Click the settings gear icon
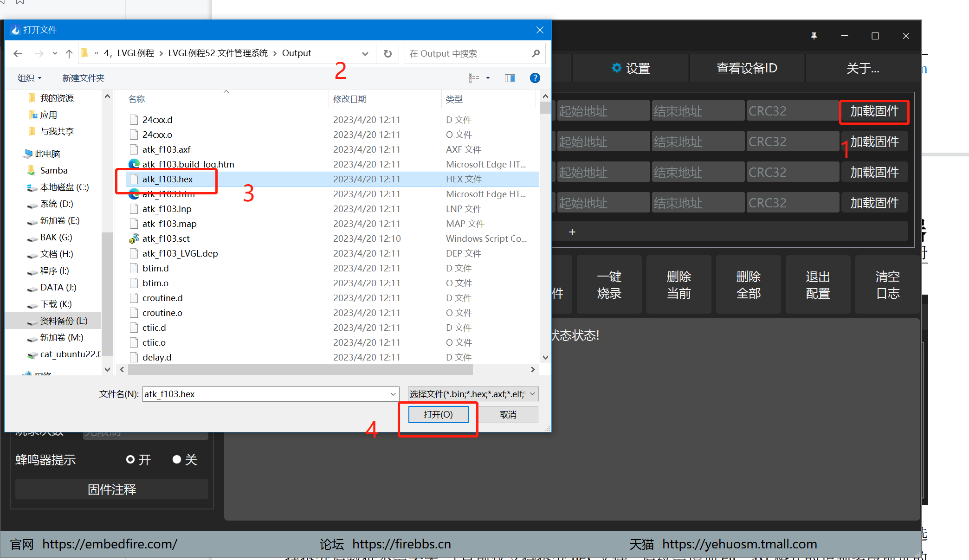This screenshot has width=969, height=560. [616, 68]
